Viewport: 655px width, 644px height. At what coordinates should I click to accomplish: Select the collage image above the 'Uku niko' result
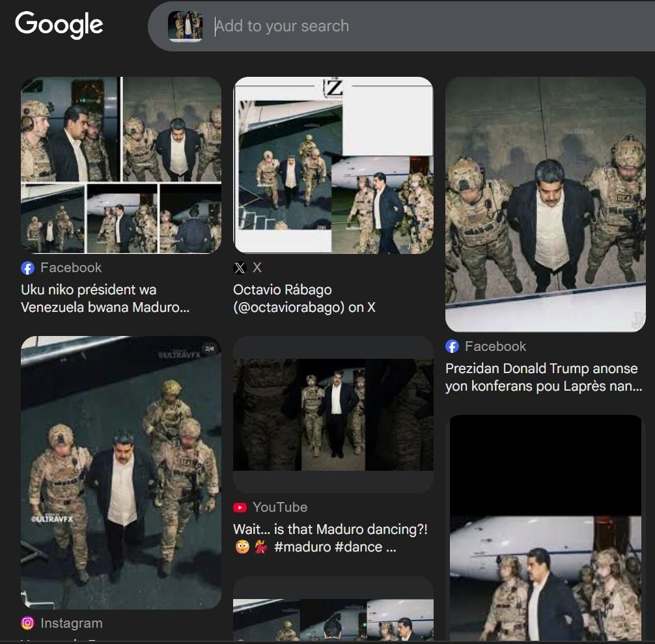pos(121,165)
